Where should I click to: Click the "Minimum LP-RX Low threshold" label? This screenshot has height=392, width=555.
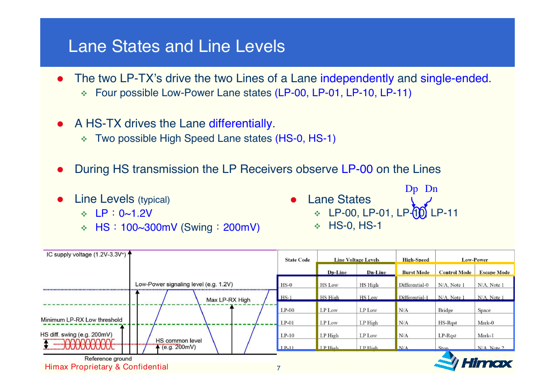point(82,320)
